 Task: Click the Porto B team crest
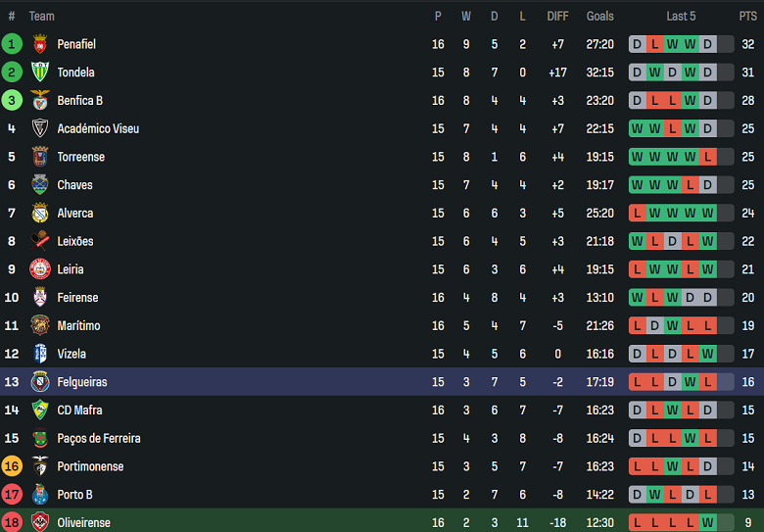point(40,495)
